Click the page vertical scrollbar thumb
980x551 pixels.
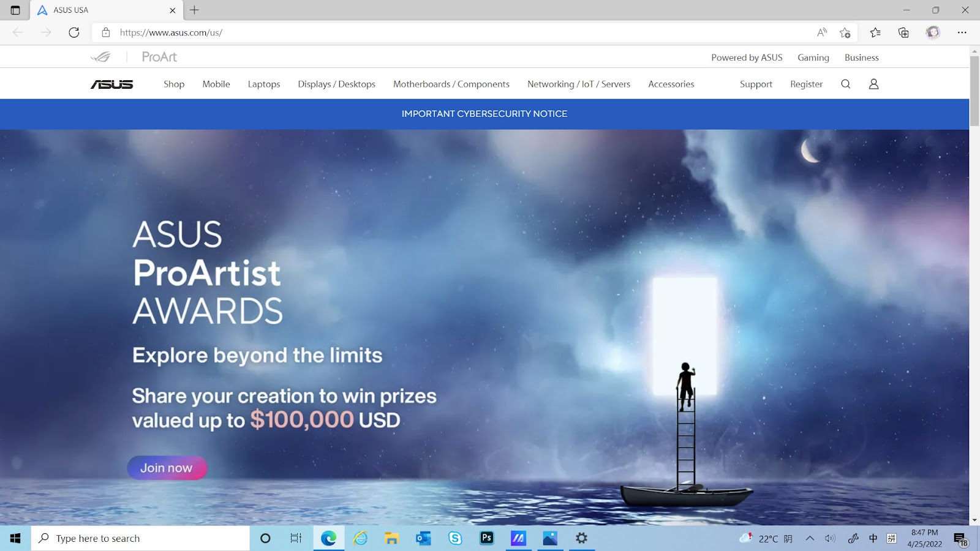(x=974, y=91)
